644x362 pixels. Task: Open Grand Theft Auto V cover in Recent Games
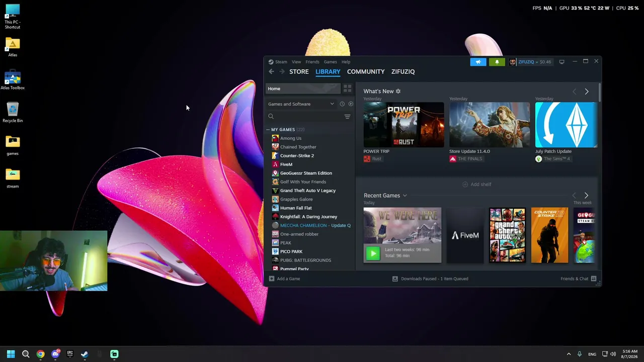[507, 235]
